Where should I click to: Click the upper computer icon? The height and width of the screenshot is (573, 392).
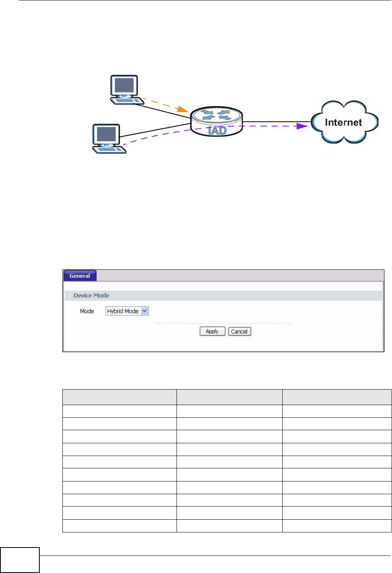pos(127,90)
